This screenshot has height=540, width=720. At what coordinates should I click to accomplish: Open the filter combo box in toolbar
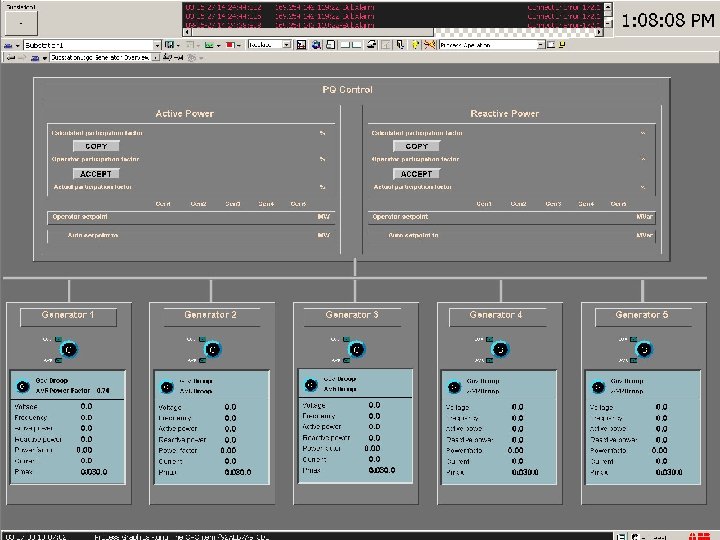pos(270,45)
